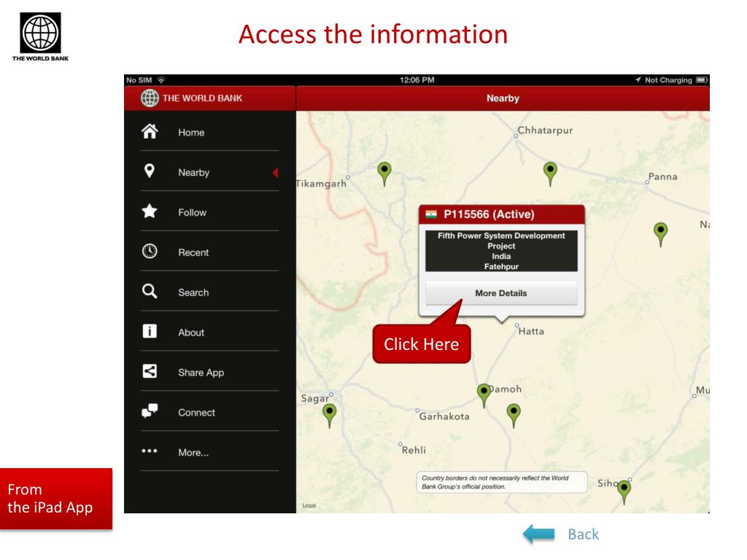Click the location services arrow icon
Image resolution: width=747 pixels, height=560 pixels.
click(638, 80)
